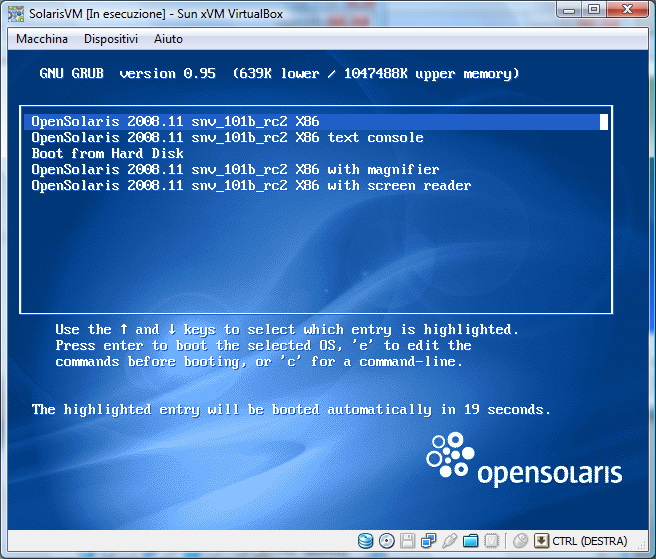Minimize the SolarisVM window

[x=569, y=10]
